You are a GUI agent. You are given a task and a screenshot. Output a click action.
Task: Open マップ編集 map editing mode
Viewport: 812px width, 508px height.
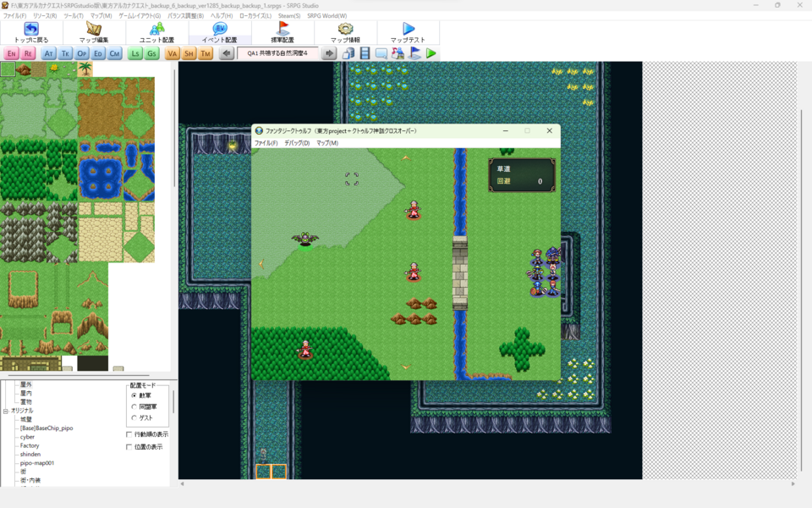(x=94, y=33)
